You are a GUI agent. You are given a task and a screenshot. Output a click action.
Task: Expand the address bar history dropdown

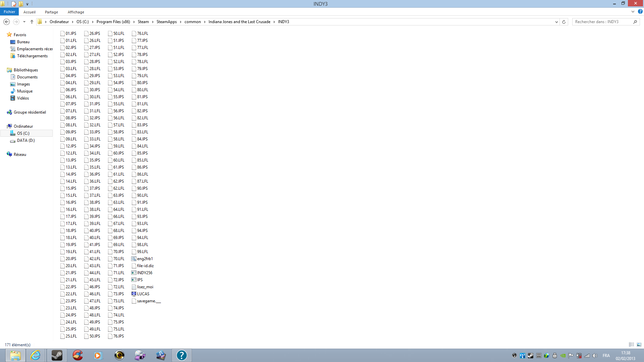pos(556,22)
